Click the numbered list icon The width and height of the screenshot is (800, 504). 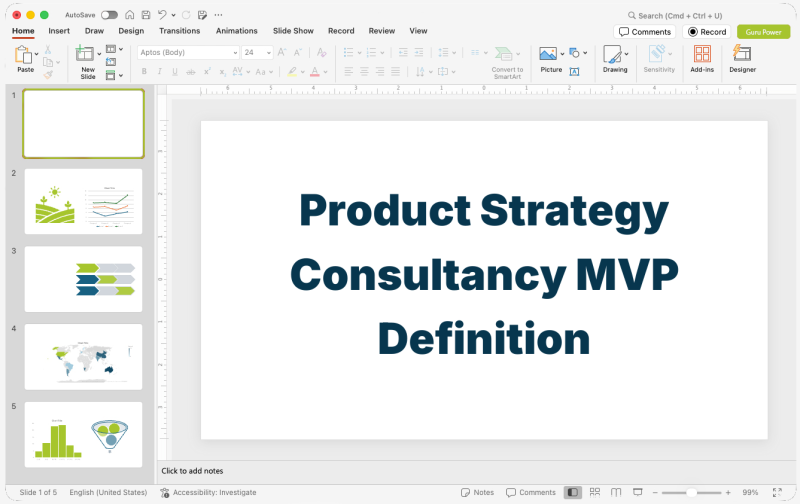371,53
